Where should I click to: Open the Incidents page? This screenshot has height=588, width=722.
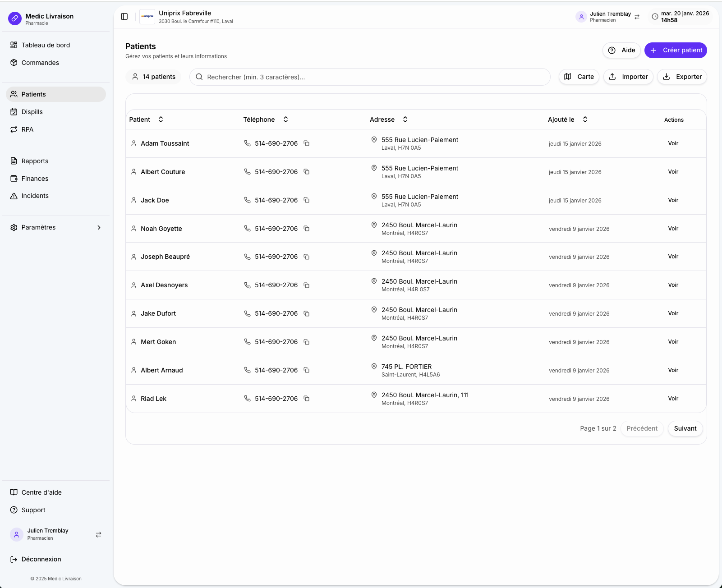[x=35, y=196]
